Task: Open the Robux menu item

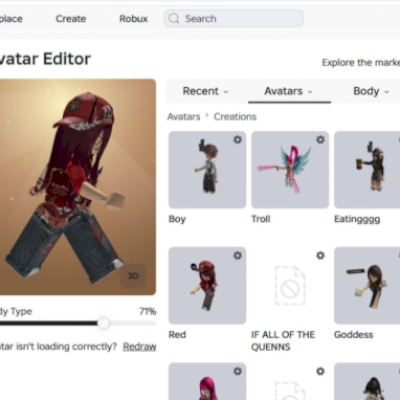Action: [134, 19]
